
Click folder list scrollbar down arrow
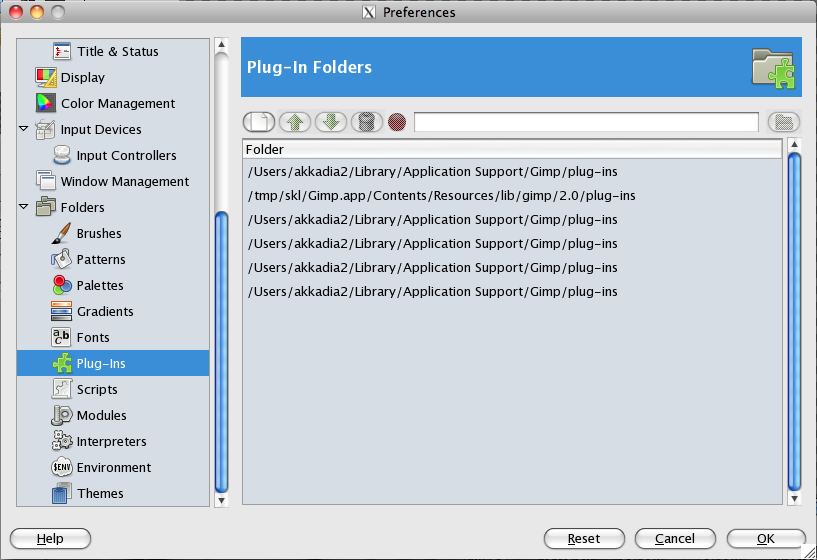794,499
